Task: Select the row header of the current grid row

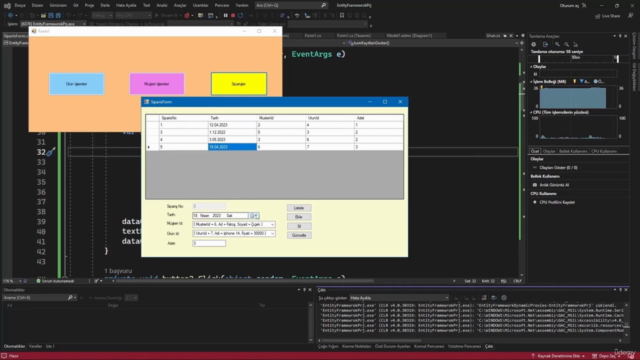Action: (153, 147)
